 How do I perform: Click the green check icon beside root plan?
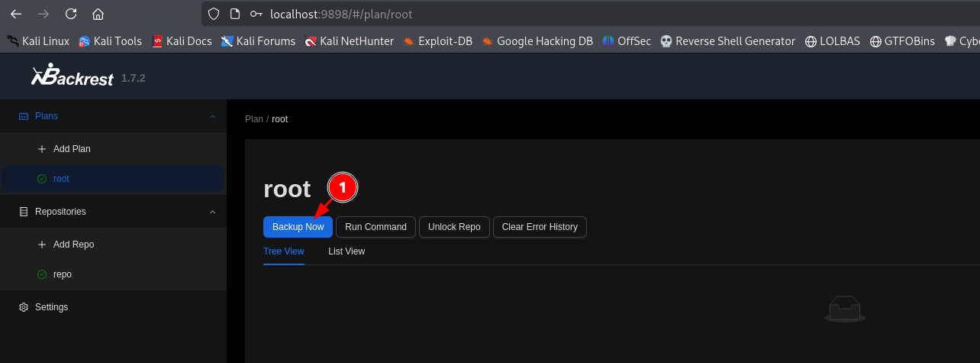click(42, 179)
